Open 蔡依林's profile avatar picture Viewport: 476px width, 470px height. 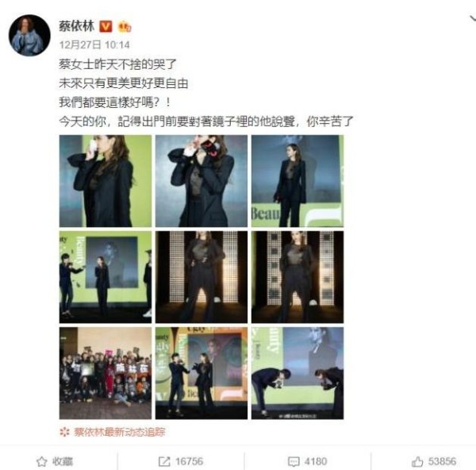pos(29,36)
